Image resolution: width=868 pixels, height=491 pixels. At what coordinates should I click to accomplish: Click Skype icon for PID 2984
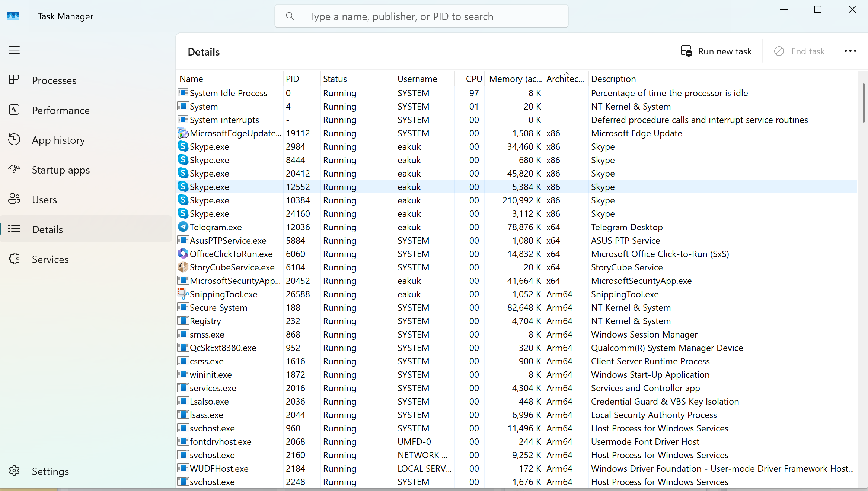point(183,146)
